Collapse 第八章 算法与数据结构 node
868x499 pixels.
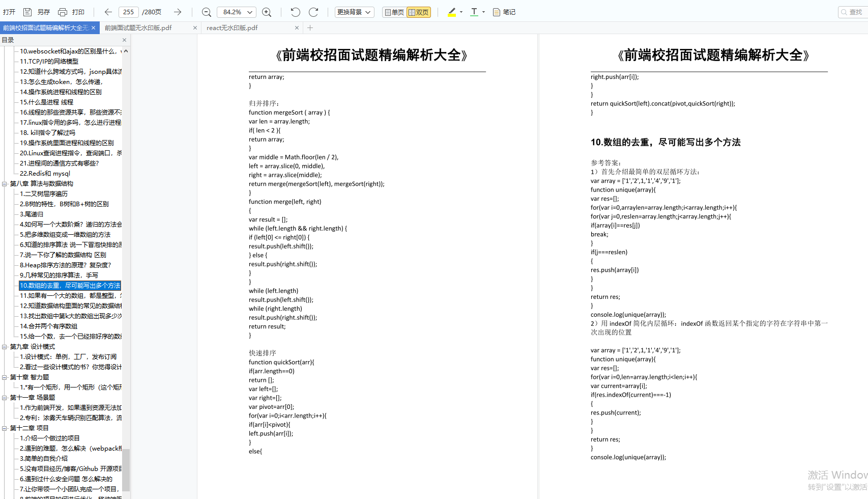tap(5, 184)
